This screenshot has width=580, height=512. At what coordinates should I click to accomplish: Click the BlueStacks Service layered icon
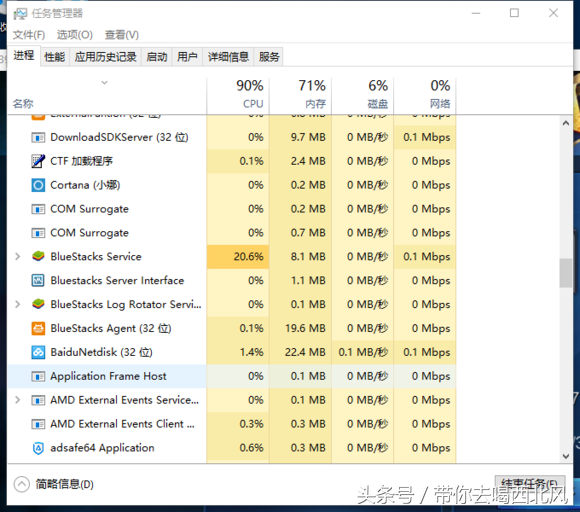pos(38,256)
